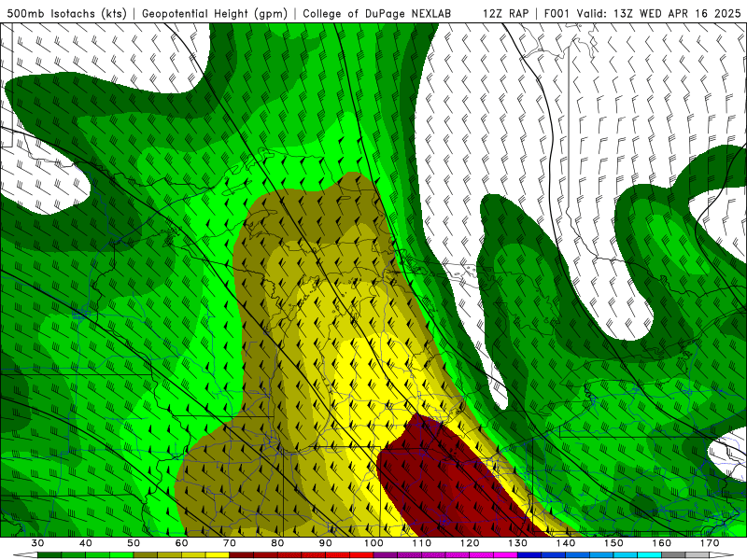Click the bright red swatch left of 100
This screenshot has height=560, width=747.
(361, 555)
